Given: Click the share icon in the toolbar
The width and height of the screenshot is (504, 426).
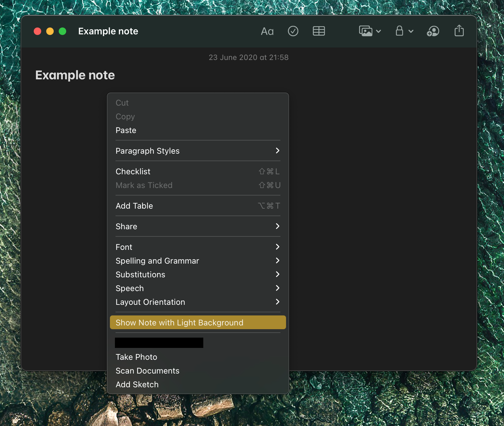Looking at the screenshot, I should tap(459, 31).
